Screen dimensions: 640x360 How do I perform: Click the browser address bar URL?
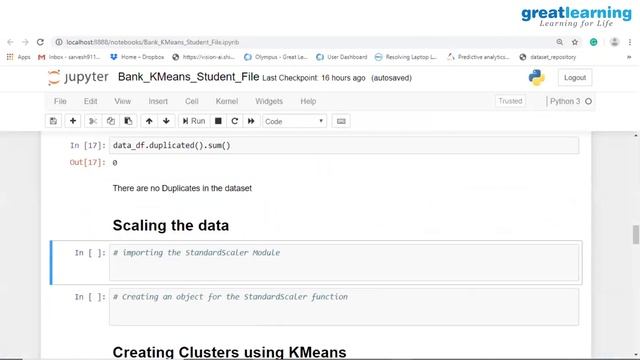(x=153, y=42)
